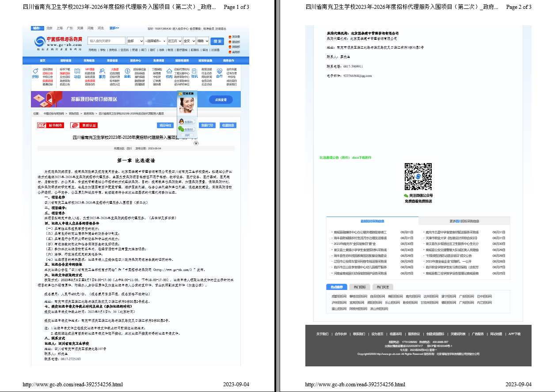Go to the 首页 nav tab

pos(43,61)
